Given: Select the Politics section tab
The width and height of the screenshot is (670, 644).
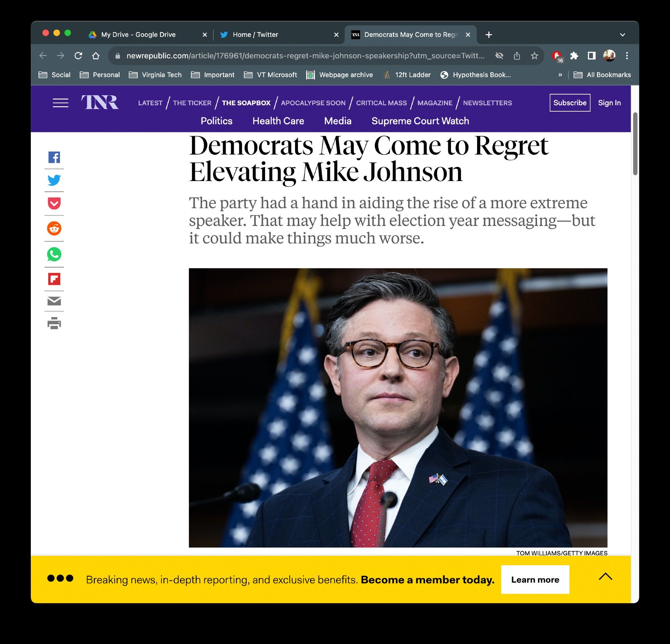Looking at the screenshot, I should [x=216, y=121].
